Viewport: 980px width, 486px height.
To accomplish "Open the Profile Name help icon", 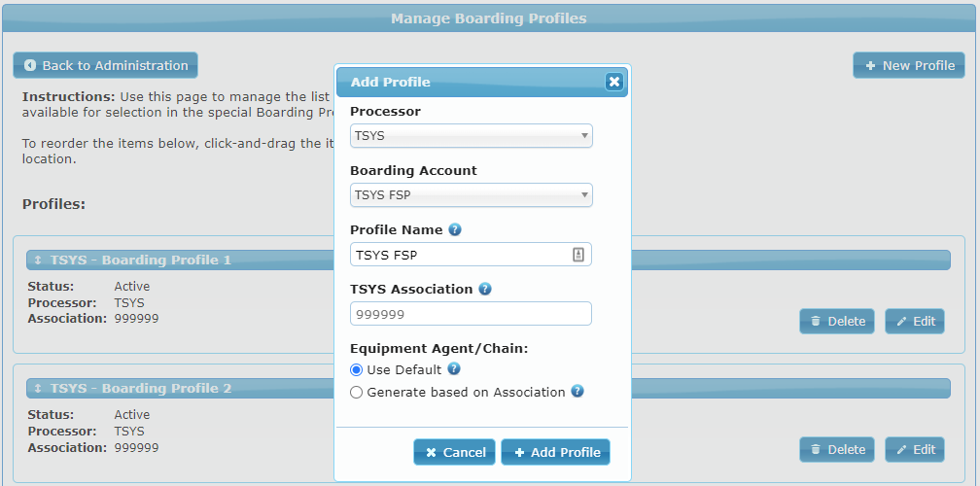I will click(455, 229).
